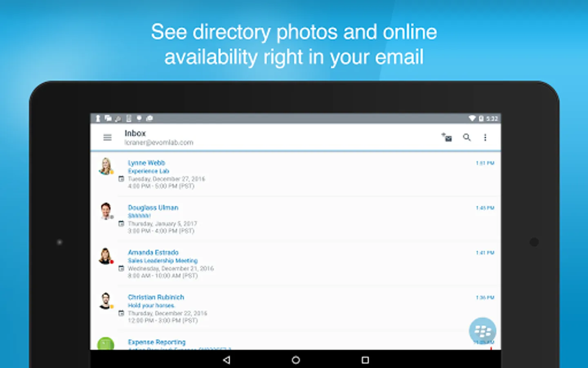The height and width of the screenshot is (368, 588).
Task: Open the three-dot overflow menu
Action: [485, 137]
